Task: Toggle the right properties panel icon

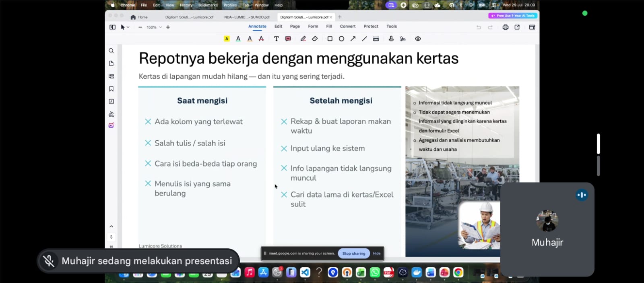Action: [532, 27]
